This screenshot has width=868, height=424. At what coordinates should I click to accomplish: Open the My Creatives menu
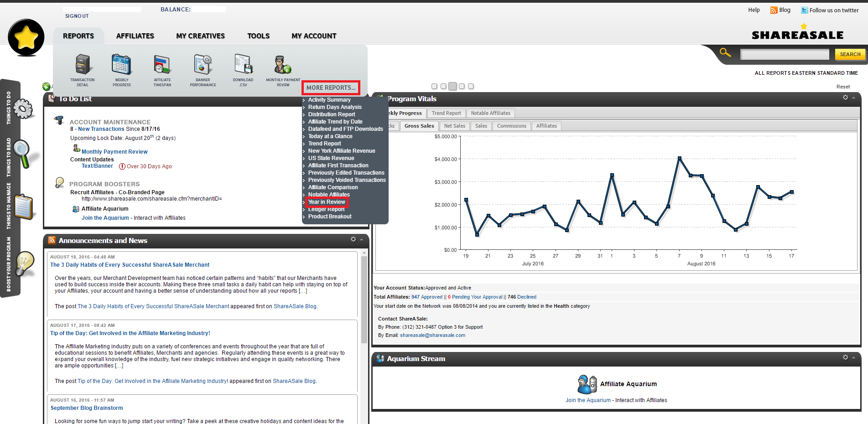pyautogui.click(x=201, y=36)
